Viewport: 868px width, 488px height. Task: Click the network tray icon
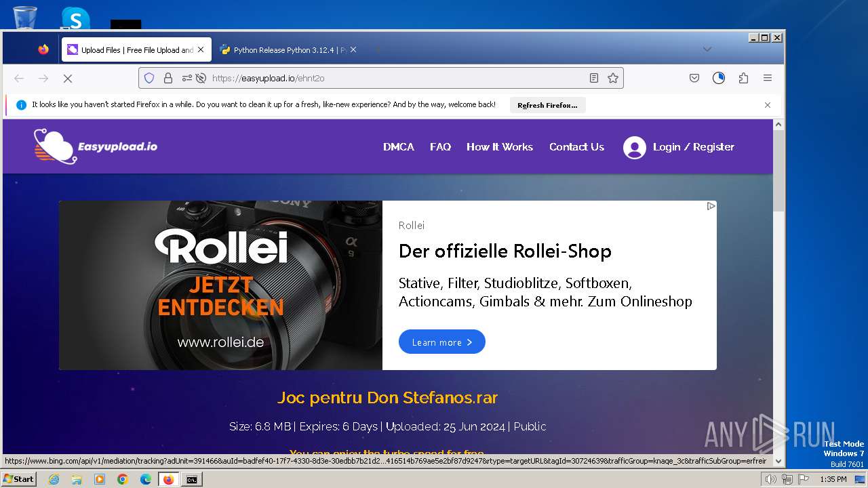787,479
